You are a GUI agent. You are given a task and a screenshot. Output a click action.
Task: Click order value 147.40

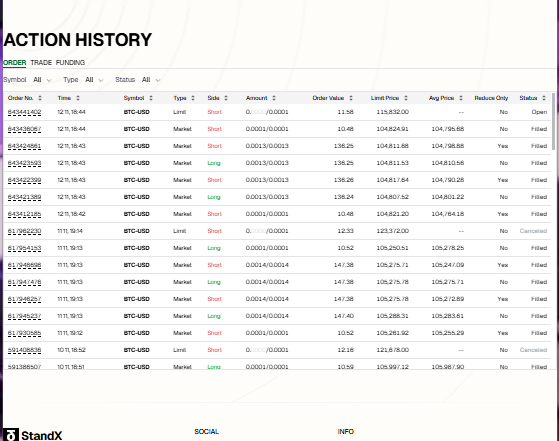click(x=344, y=316)
